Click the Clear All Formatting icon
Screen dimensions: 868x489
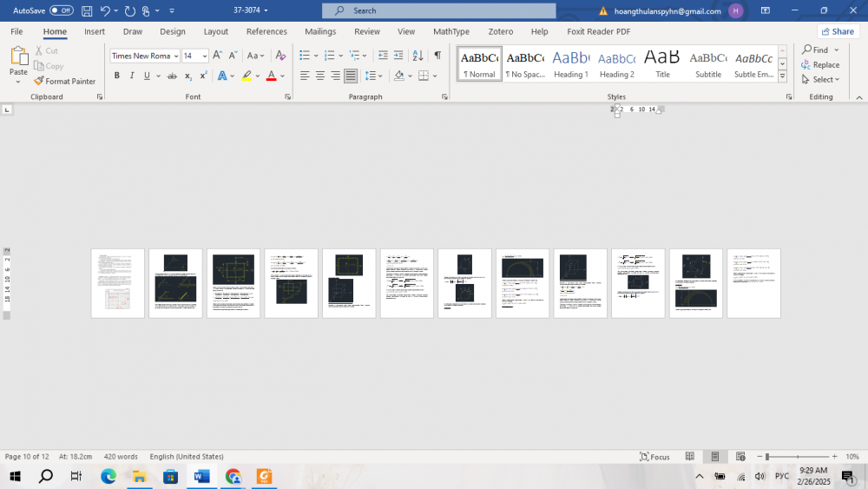click(282, 56)
